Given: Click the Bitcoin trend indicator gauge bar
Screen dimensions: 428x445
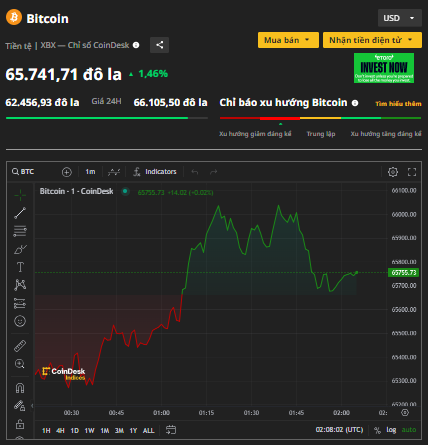Looking at the screenshot, I should (320, 118).
